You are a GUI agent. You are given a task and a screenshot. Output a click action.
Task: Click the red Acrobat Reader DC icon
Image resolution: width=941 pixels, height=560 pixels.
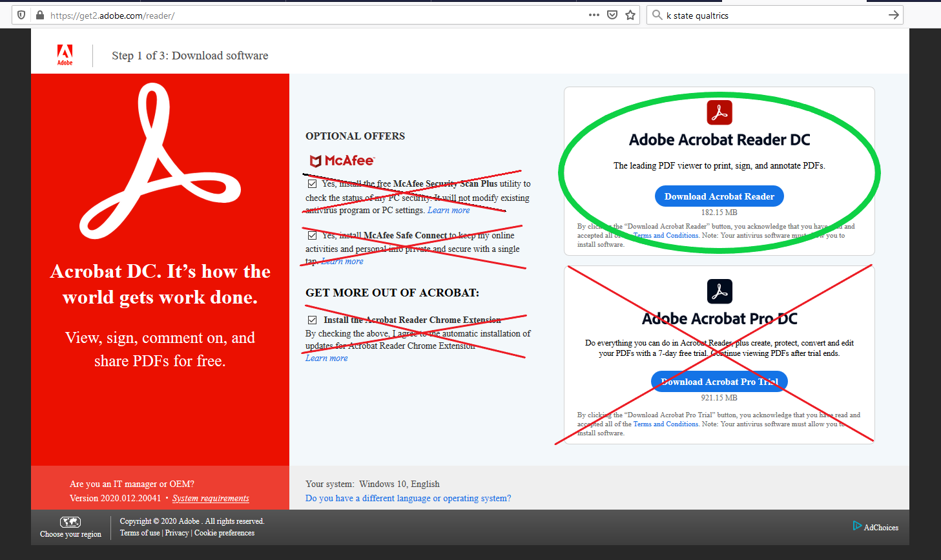point(719,112)
